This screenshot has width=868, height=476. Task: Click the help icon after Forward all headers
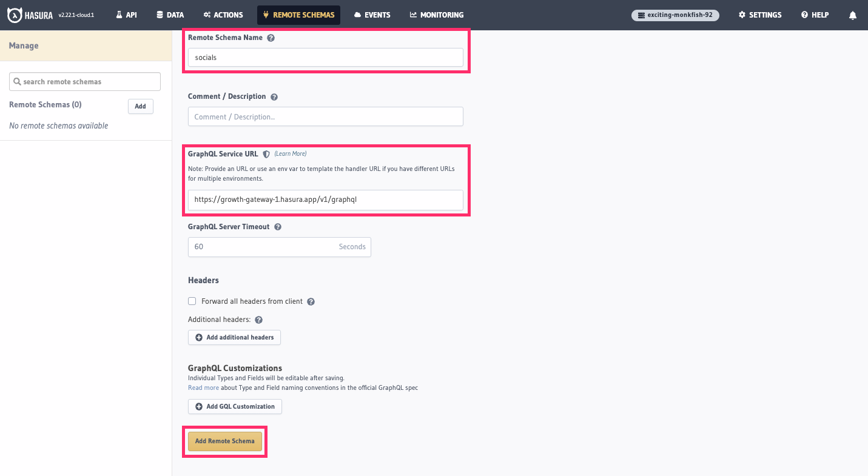(311, 301)
